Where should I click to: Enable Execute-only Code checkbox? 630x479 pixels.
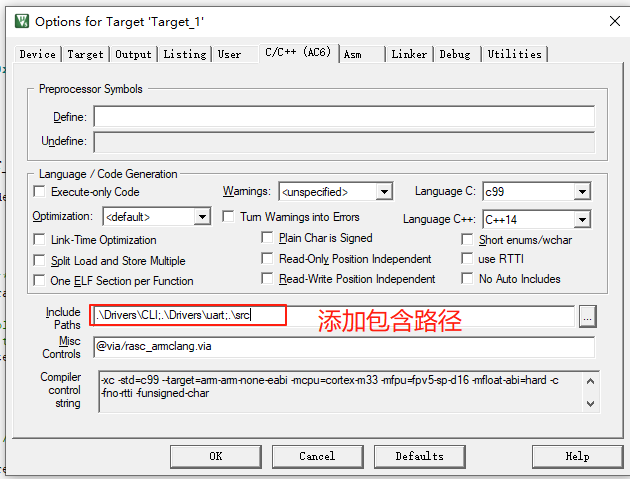click(x=39, y=192)
